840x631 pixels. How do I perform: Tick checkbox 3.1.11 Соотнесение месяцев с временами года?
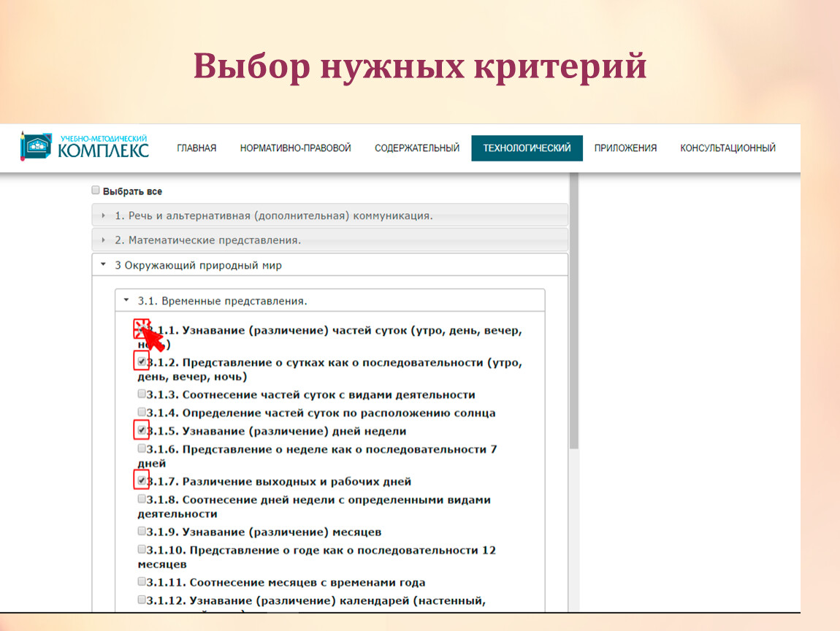pos(142,582)
